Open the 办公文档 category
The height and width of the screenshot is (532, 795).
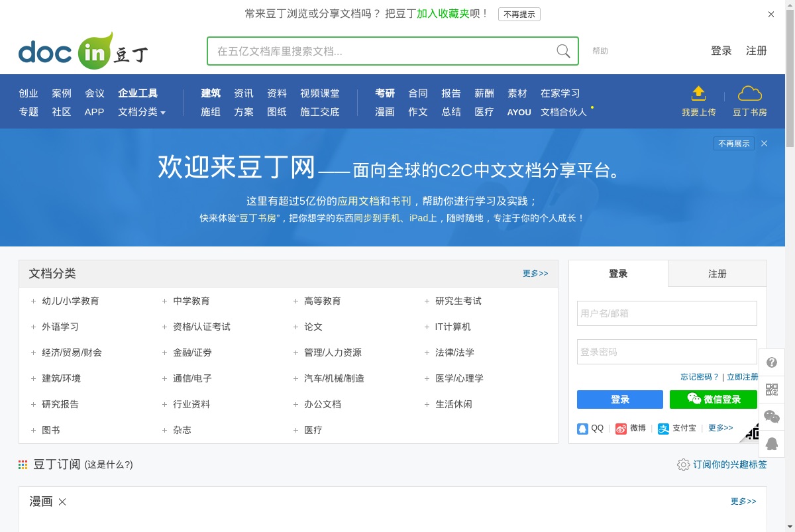[x=323, y=405]
